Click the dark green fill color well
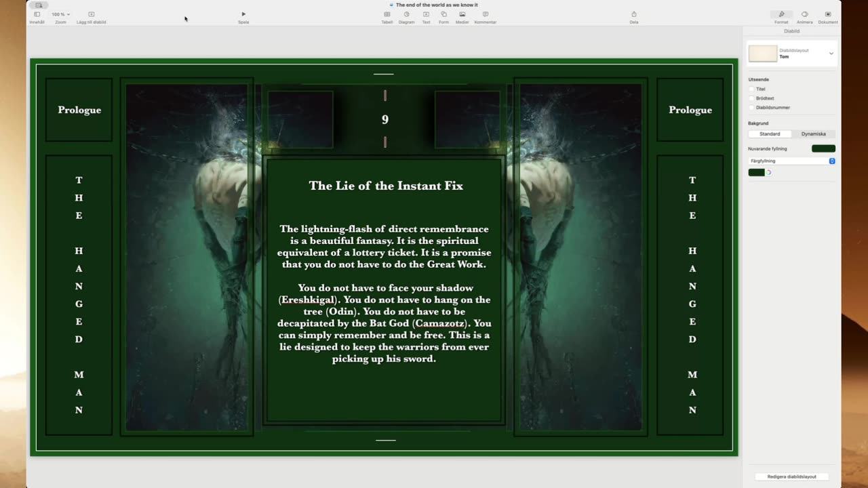 [x=756, y=173]
